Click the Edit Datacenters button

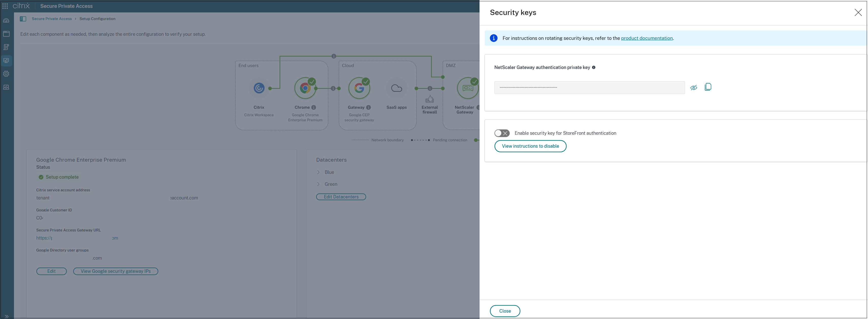pyautogui.click(x=341, y=197)
